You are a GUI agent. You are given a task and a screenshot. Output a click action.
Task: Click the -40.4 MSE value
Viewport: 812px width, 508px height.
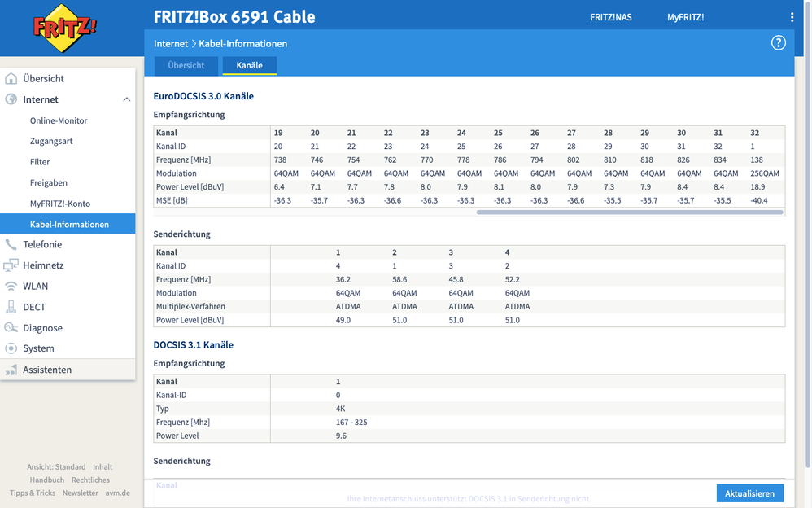(x=759, y=200)
